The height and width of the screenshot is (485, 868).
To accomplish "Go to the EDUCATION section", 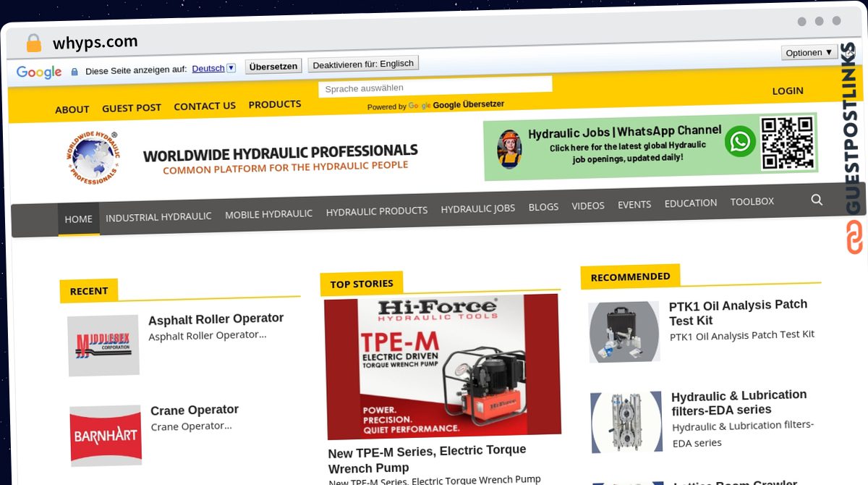I will (691, 203).
